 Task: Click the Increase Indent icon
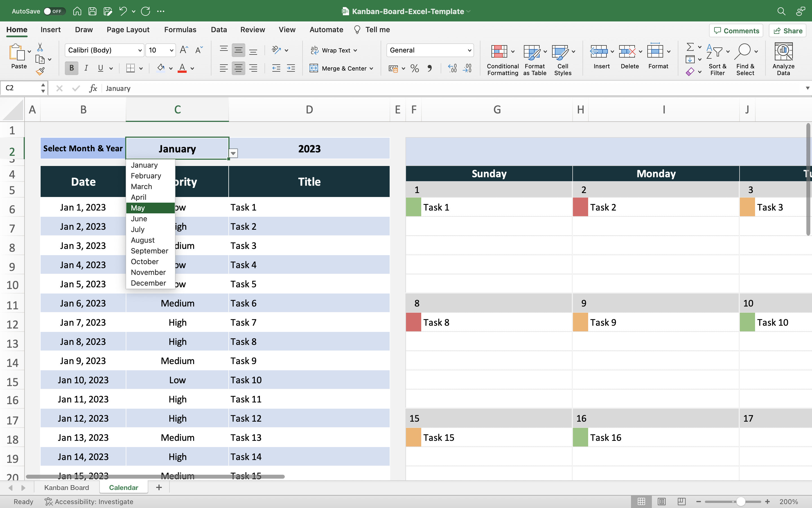[x=291, y=68]
